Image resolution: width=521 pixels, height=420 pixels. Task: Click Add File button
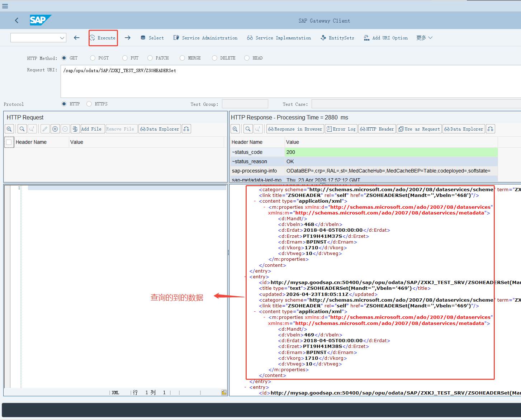pos(93,129)
